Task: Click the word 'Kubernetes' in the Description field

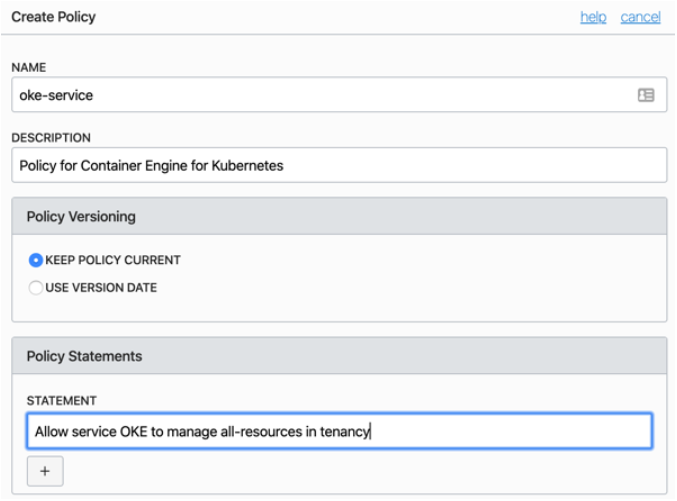Action: tap(248, 166)
